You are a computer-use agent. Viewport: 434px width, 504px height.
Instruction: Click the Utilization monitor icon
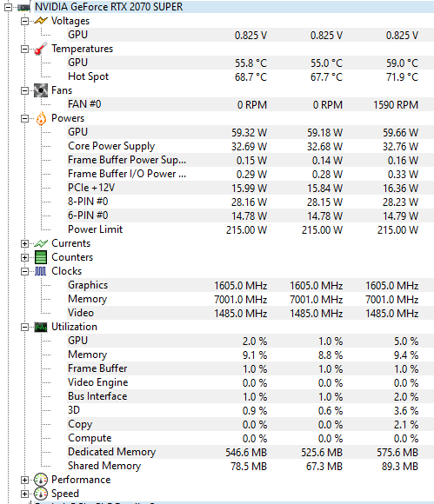click(41, 328)
